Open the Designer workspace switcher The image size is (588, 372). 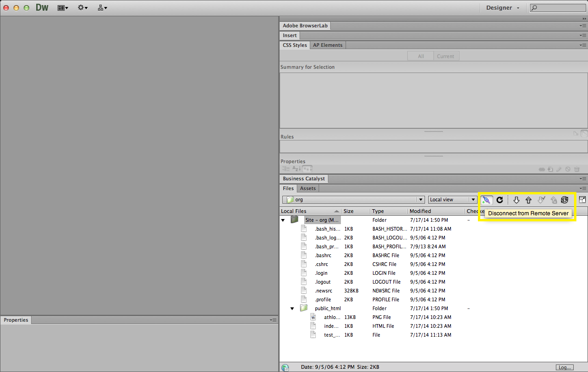coord(503,8)
